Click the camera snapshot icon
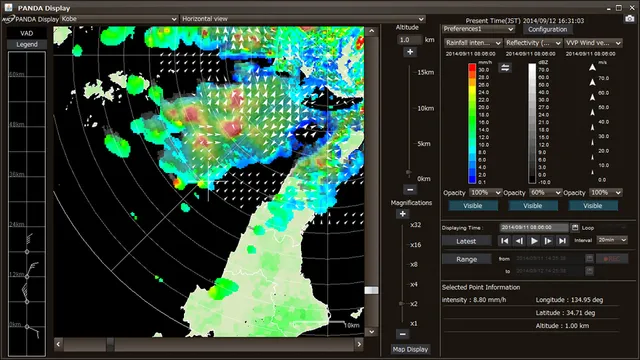640x360 pixels. tap(629, 19)
